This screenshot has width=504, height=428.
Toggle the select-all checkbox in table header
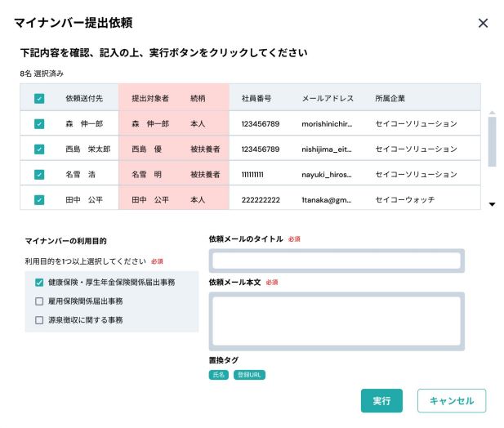point(39,98)
